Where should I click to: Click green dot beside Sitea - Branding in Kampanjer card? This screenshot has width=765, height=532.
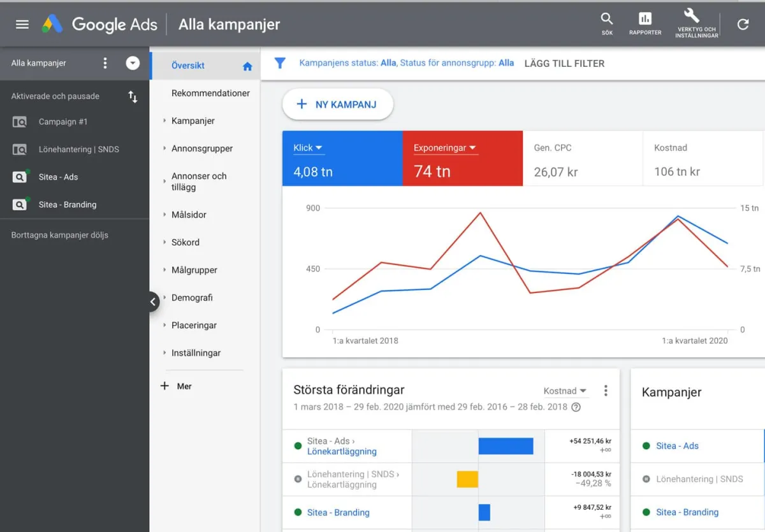tap(646, 512)
